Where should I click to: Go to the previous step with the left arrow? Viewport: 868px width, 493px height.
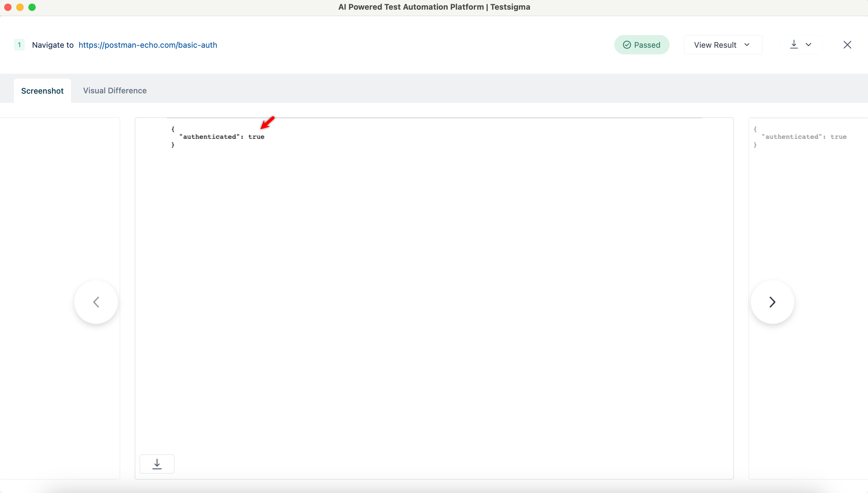pos(96,302)
